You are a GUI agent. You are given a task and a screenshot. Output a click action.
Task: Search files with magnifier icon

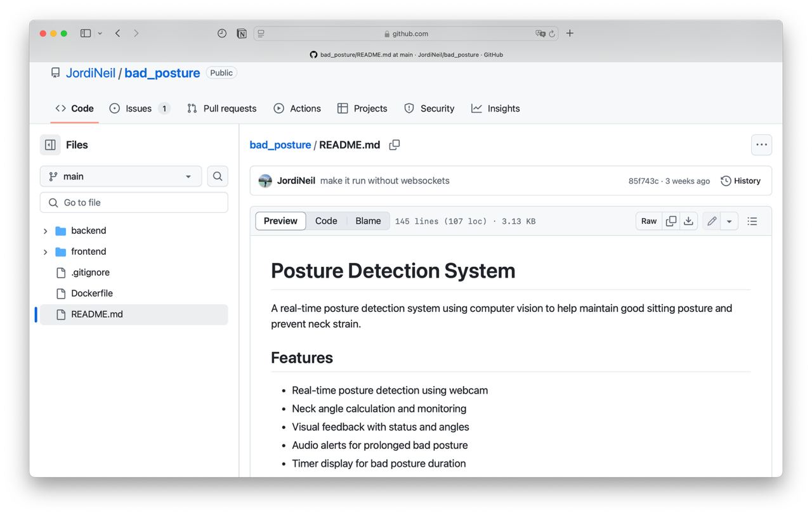[218, 176]
